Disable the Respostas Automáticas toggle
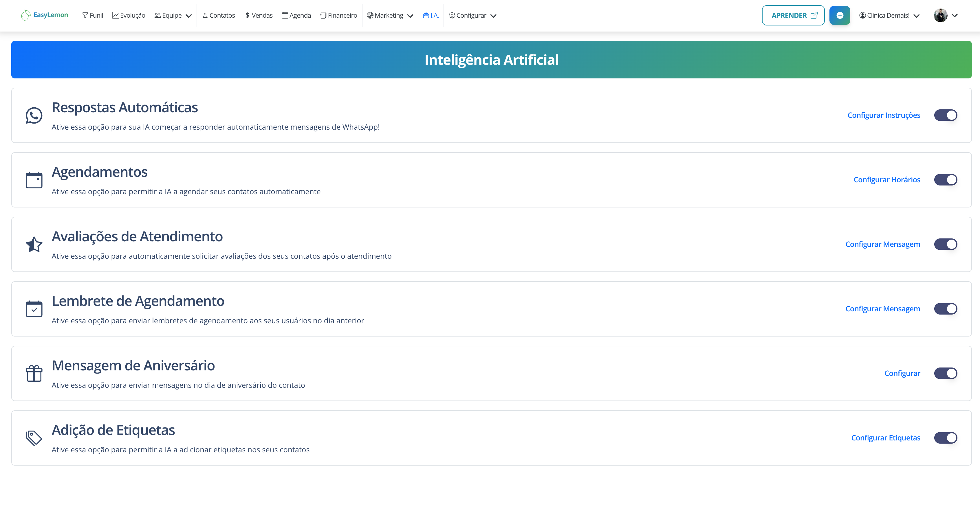 (945, 115)
